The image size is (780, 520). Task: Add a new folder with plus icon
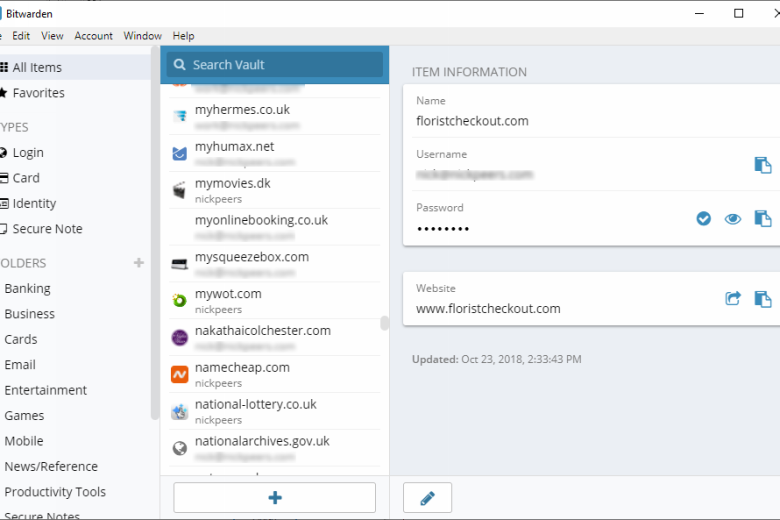pyautogui.click(x=139, y=263)
